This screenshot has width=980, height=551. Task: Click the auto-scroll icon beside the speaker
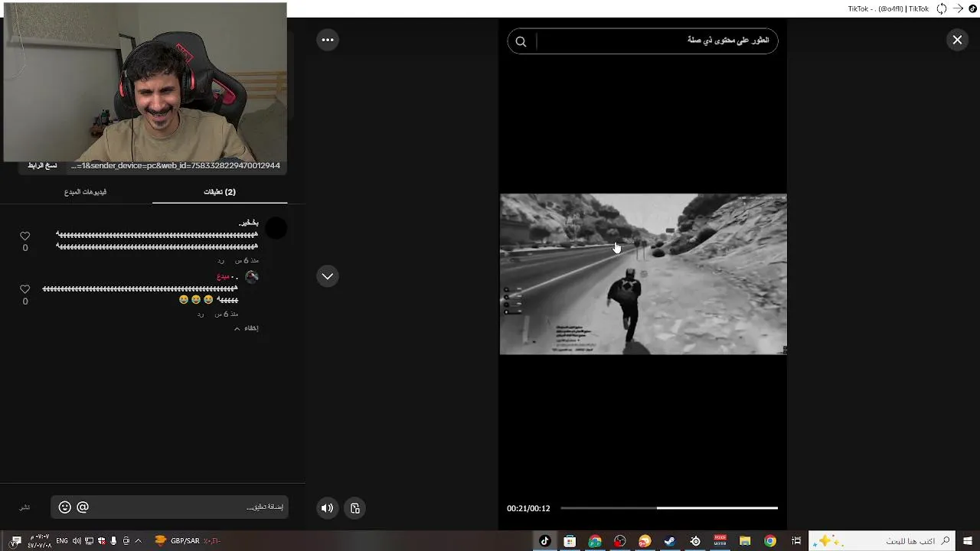click(x=355, y=508)
